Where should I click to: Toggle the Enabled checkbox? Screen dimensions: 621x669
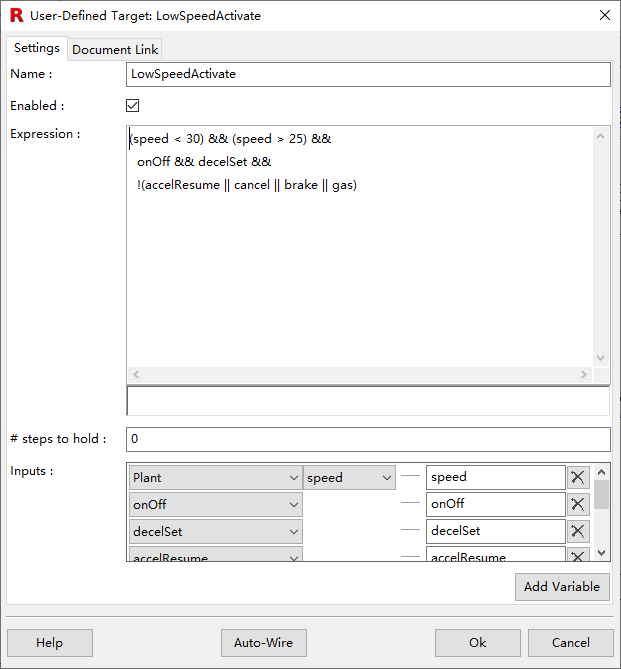133,106
